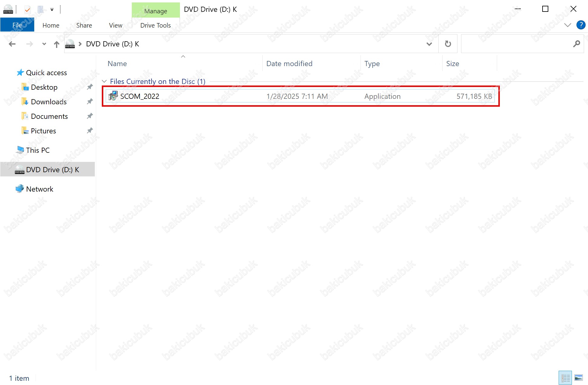Click the pin icon beside Desktop
Screen dimensions: 588x385
tap(90, 87)
